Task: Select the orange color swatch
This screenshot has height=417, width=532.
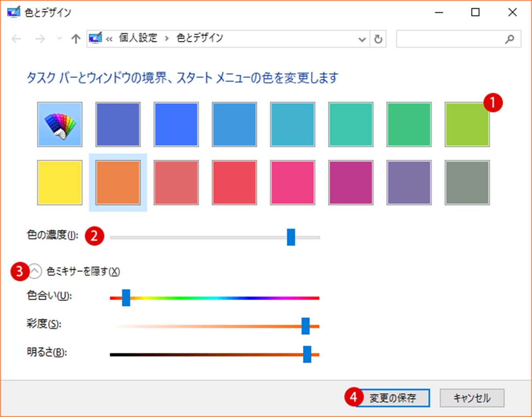Action: click(118, 182)
